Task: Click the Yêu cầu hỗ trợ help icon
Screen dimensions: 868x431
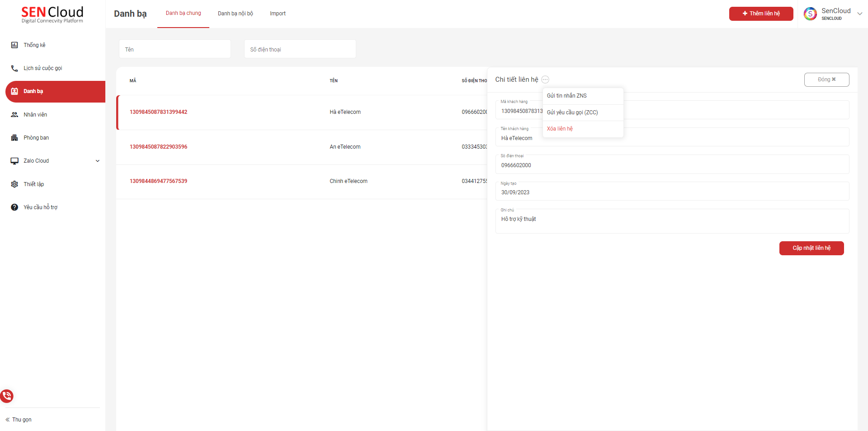Action: 14,207
